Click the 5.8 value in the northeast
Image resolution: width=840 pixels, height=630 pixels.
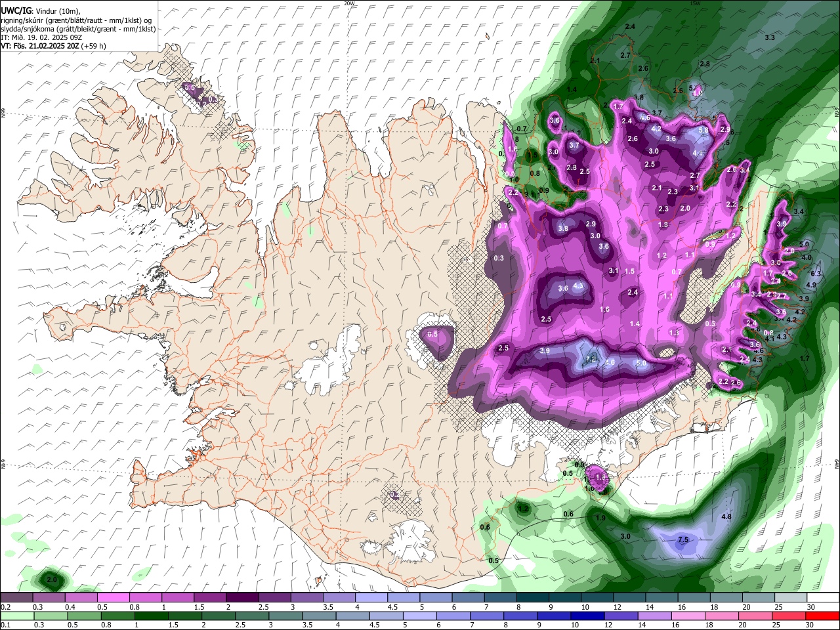click(x=703, y=130)
